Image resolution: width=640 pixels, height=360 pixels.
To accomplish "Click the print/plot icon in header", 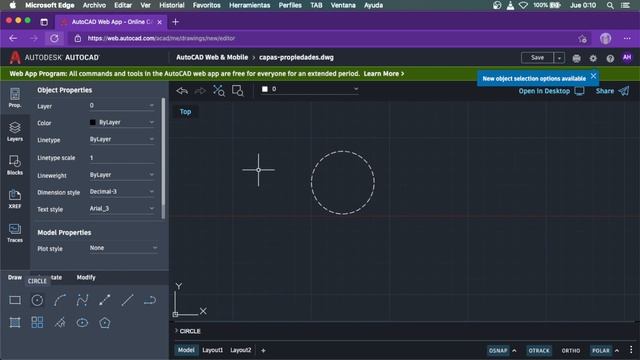I will 576,58.
